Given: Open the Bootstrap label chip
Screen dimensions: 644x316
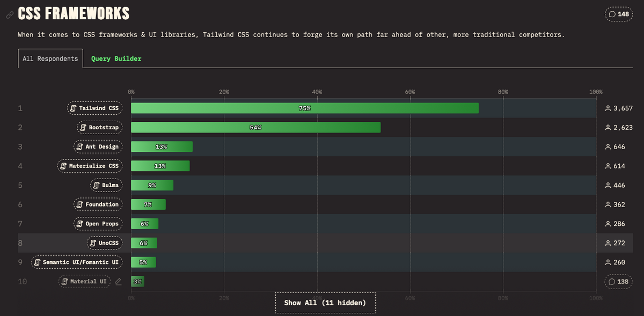Looking at the screenshot, I should [x=100, y=128].
